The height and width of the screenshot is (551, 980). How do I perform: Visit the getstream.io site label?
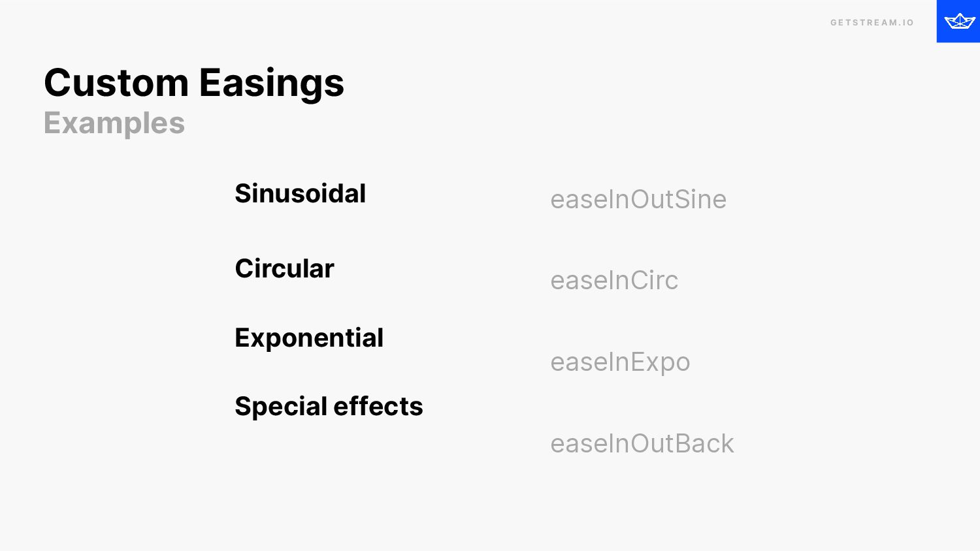tap(872, 23)
